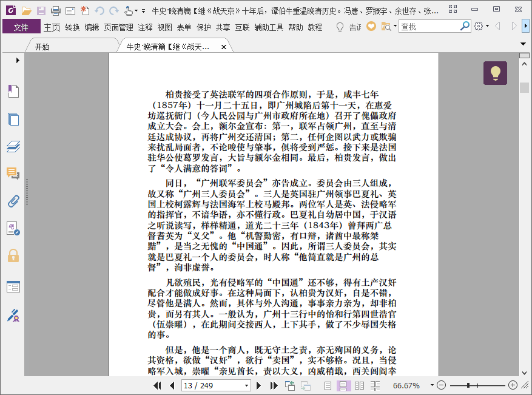
Task: Click the purple lightbulb tips button
Action: pos(496,73)
